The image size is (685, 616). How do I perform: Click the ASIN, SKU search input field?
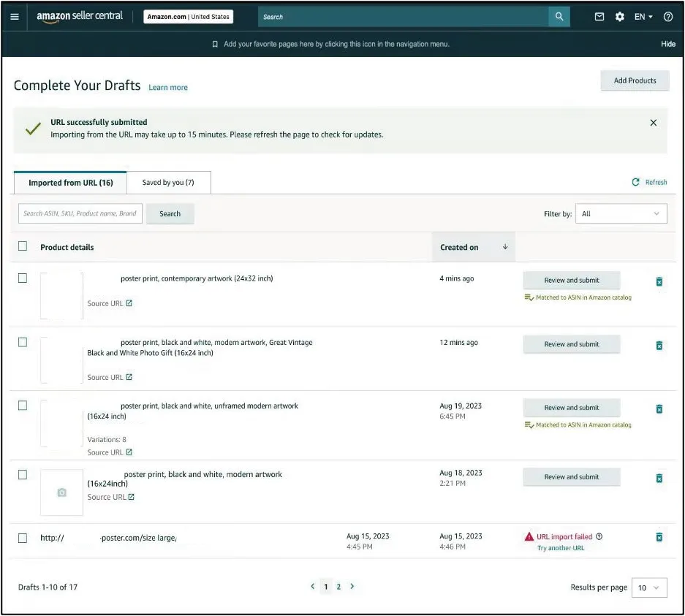(80, 213)
